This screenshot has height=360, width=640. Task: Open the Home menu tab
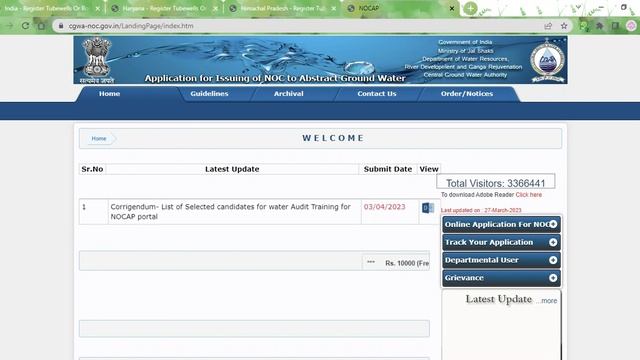[x=109, y=93]
